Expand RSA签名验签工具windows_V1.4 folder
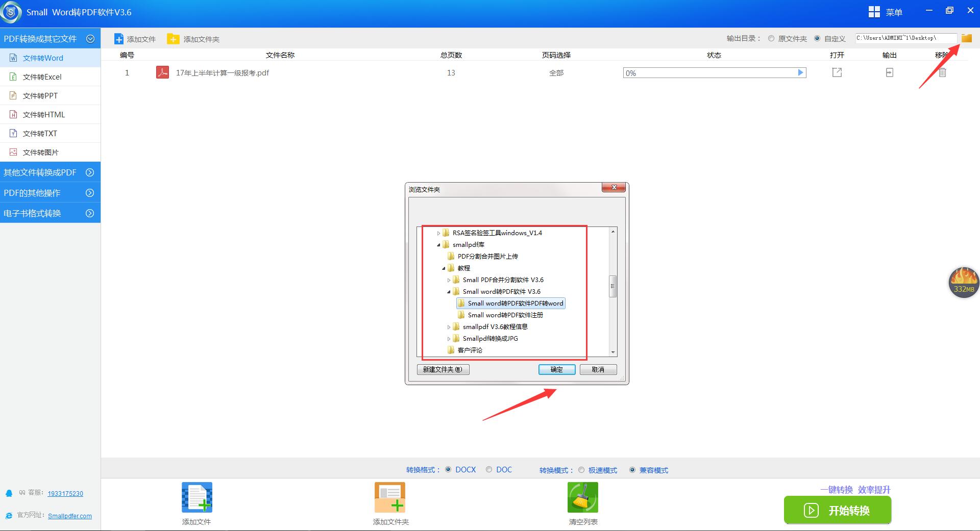 (x=438, y=233)
